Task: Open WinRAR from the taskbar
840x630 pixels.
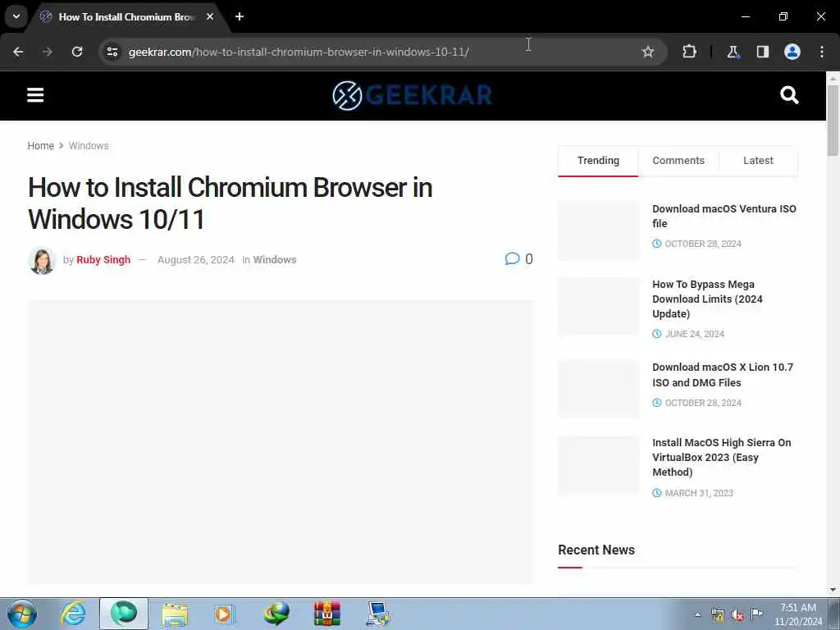Action: pos(327,614)
